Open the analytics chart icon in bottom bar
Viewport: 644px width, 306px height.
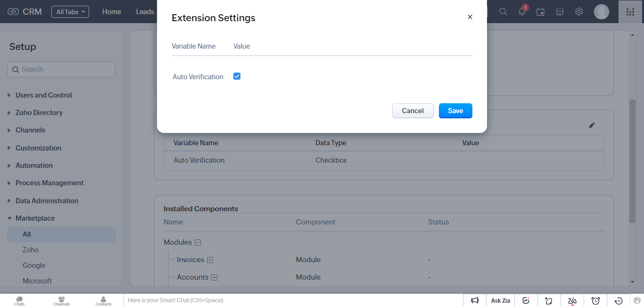tap(526, 300)
